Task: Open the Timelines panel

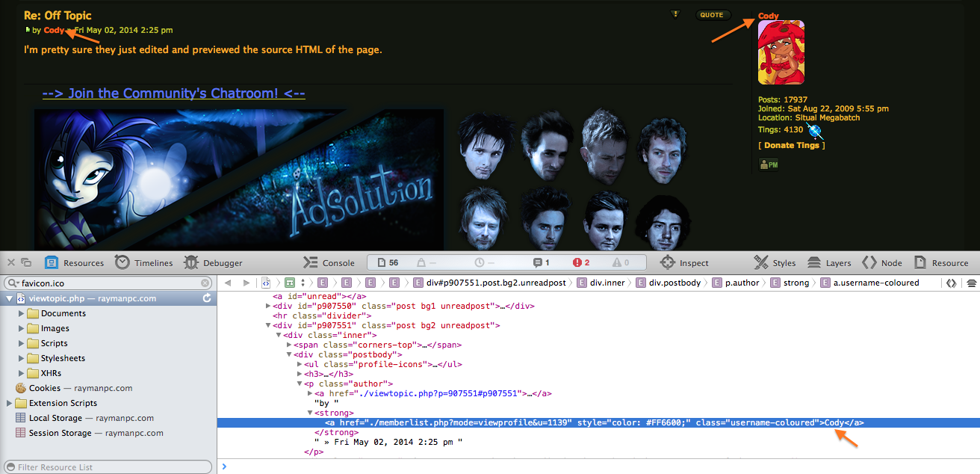Action: [x=143, y=262]
